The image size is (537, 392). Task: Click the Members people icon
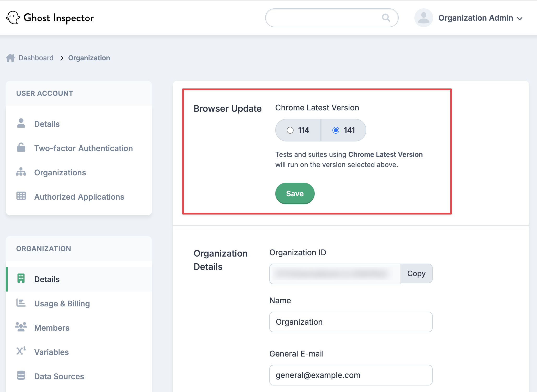pyautogui.click(x=21, y=327)
